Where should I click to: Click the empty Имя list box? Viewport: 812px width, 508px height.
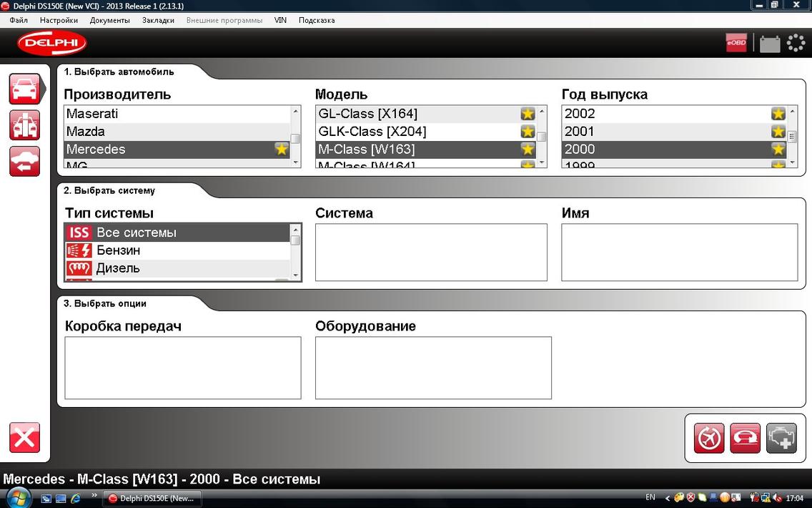click(680, 253)
